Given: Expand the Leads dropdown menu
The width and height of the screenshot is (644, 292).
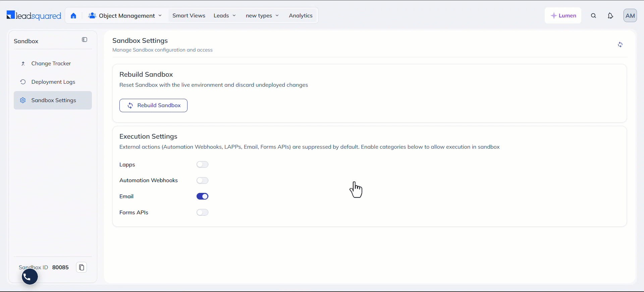Looking at the screenshot, I should coord(225,16).
